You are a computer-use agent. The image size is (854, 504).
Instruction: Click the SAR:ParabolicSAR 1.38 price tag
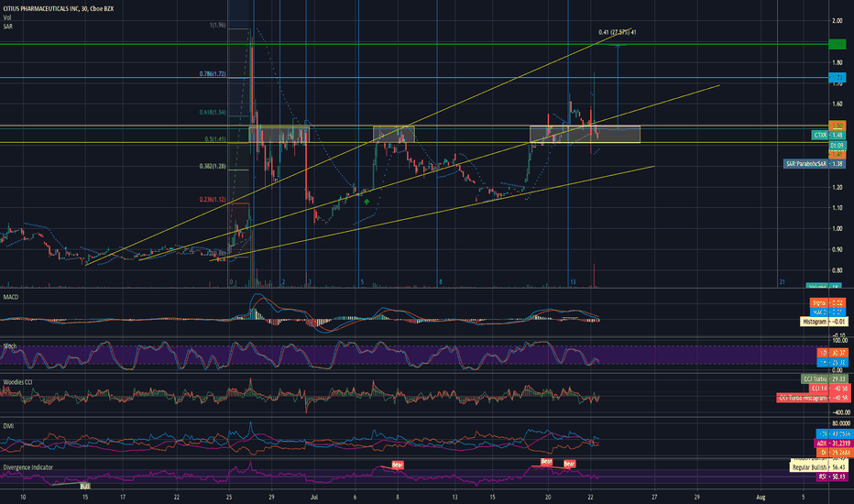pos(816,163)
